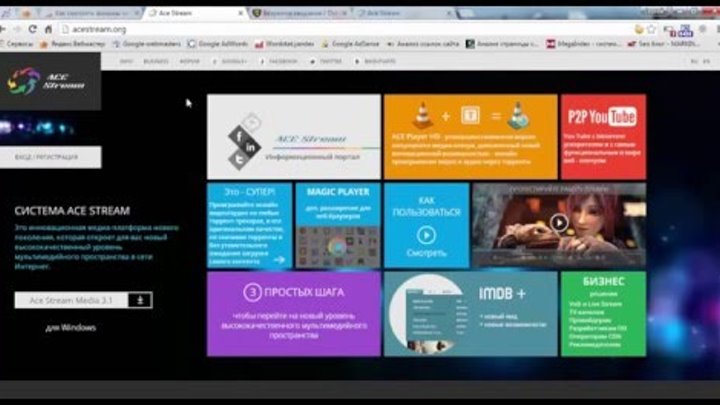Open the green 'Бизнес' tile
Viewport: 720px width, 405px height.
coord(602,313)
